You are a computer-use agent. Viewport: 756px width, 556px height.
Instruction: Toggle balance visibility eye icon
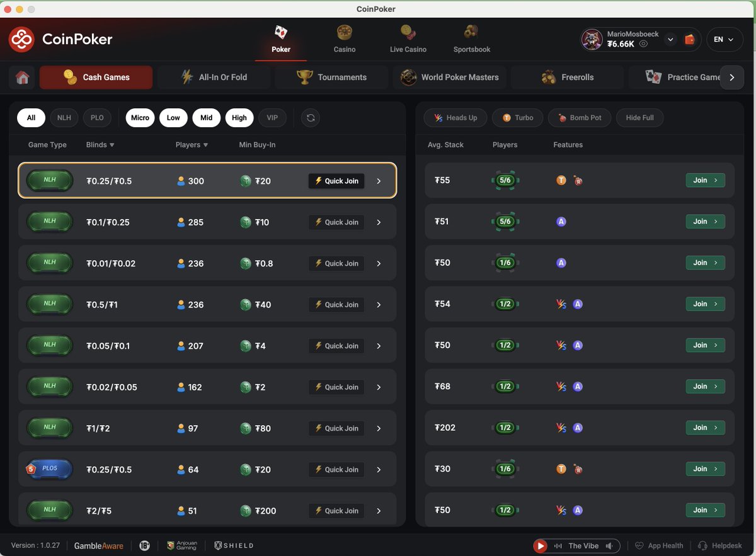[x=643, y=44]
